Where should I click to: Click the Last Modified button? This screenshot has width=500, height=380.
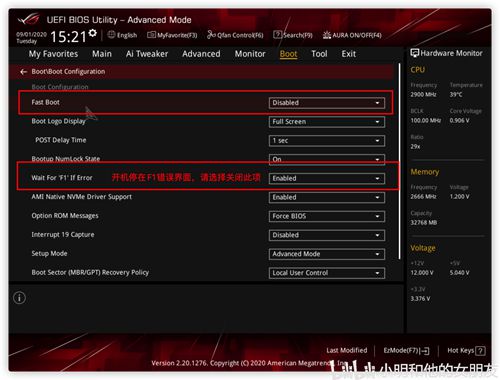coord(347,351)
